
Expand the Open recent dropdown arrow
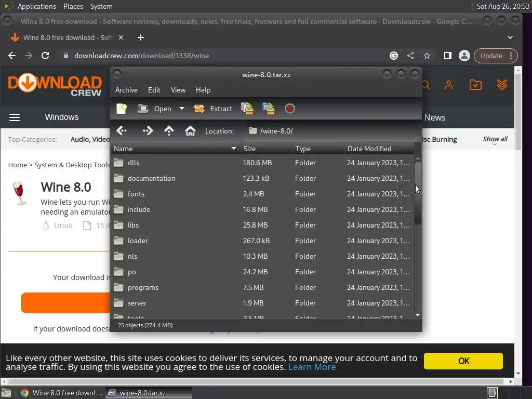(182, 109)
